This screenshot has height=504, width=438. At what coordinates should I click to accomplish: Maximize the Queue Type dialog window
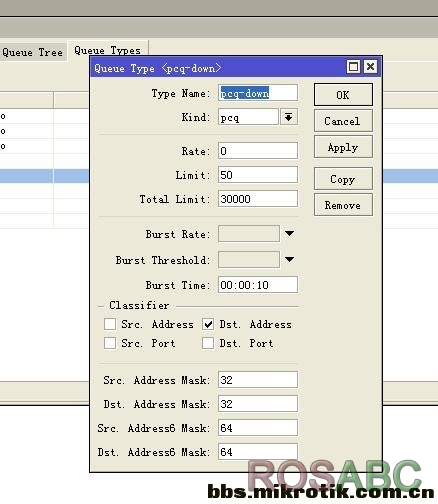pyautogui.click(x=353, y=67)
